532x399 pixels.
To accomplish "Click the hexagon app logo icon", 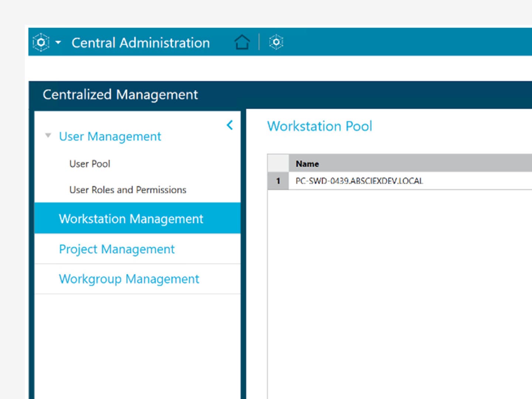I will pyautogui.click(x=41, y=42).
